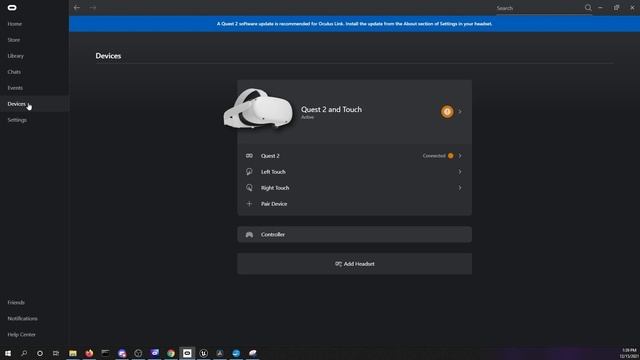
Task: Open the Windows Start menu
Action: click(8, 353)
